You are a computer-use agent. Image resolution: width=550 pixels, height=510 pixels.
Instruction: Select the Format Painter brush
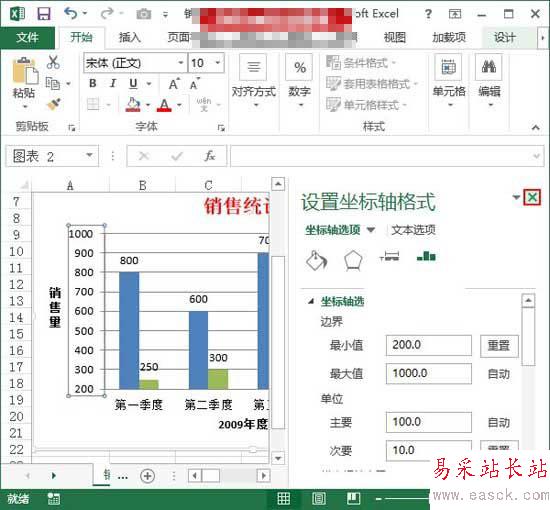(x=53, y=104)
